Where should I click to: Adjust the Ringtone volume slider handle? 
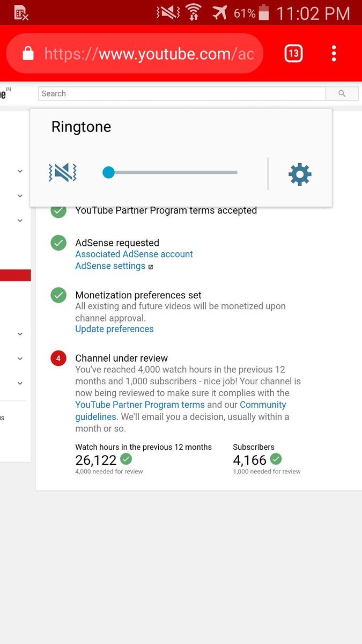coord(109,172)
